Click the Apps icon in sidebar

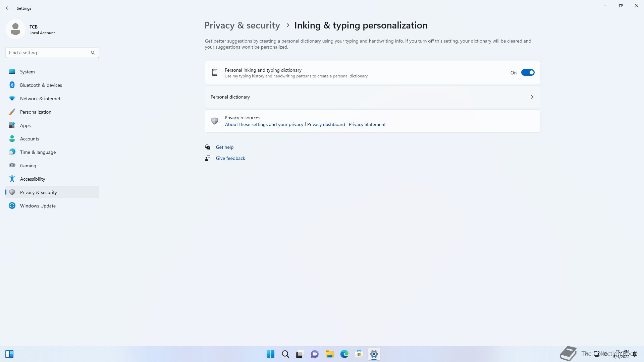[12, 125]
